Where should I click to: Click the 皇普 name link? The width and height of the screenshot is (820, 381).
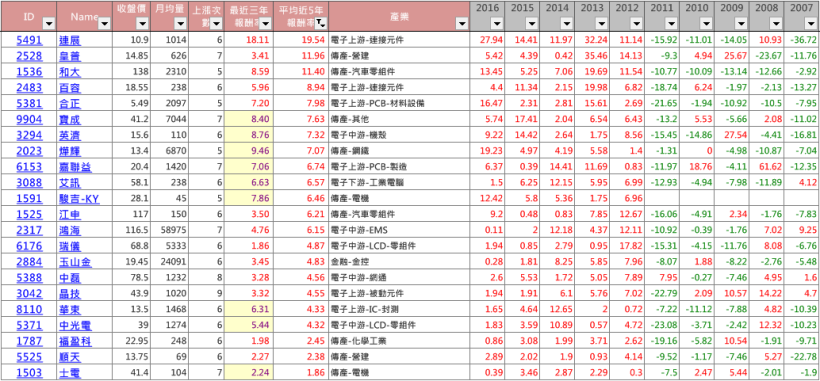coord(70,56)
